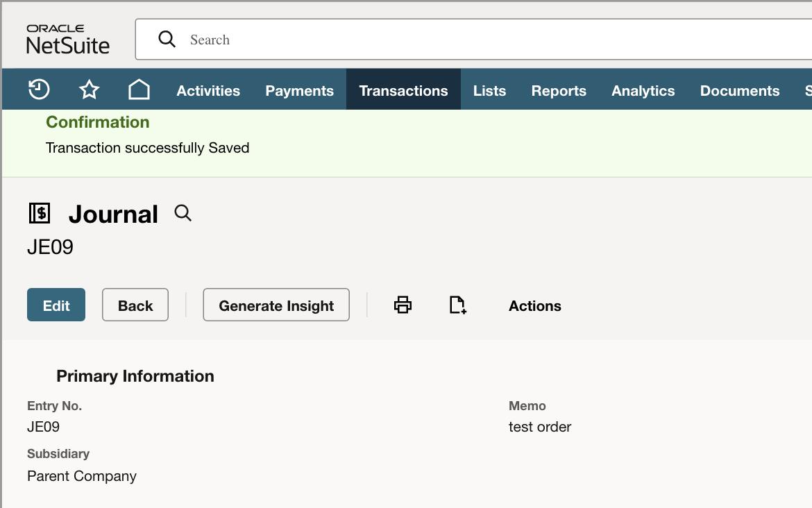The image size is (812, 508).
Task: Open the Recent Records clock icon
Action: click(39, 90)
